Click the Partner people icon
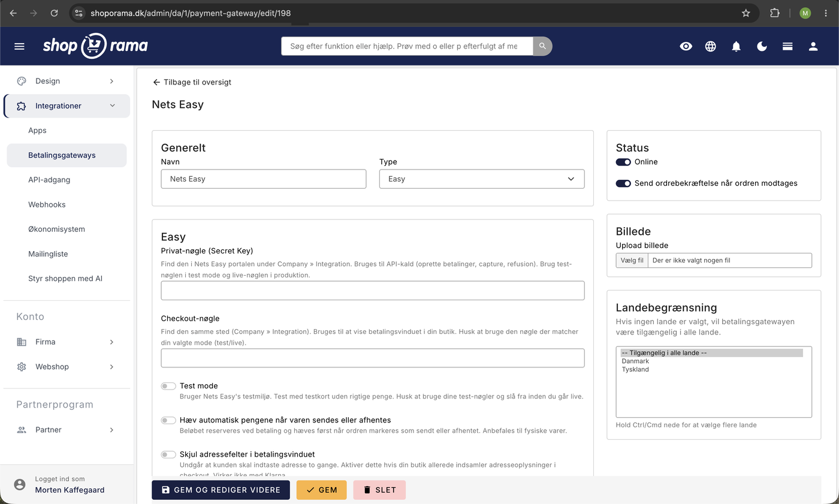The image size is (839, 504). (22, 430)
